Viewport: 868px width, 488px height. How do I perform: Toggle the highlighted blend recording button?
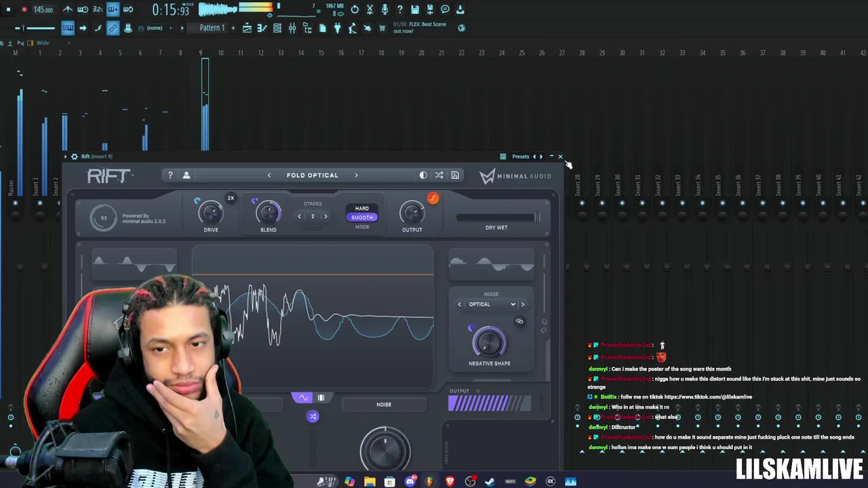[113, 9]
